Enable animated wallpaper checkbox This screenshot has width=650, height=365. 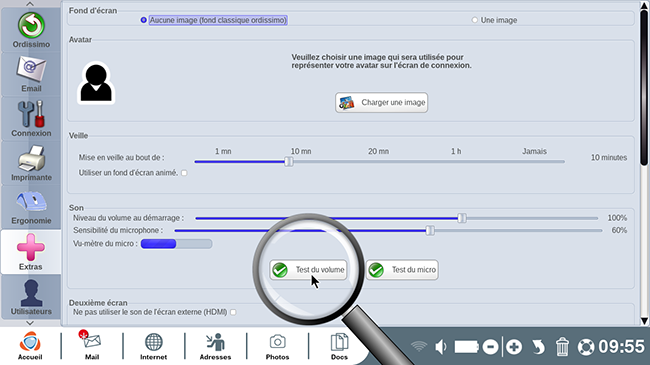(x=184, y=173)
